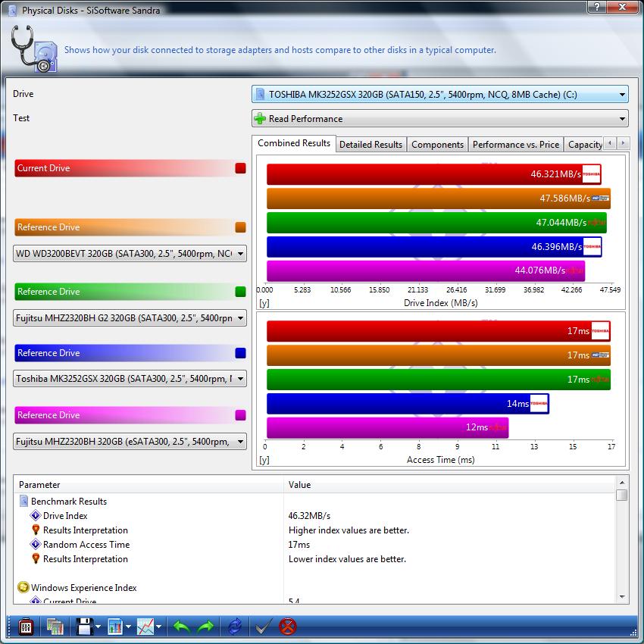The image size is (644, 644).
Task: Click the grey checkmark OK icon
Action: pyautogui.click(x=263, y=627)
